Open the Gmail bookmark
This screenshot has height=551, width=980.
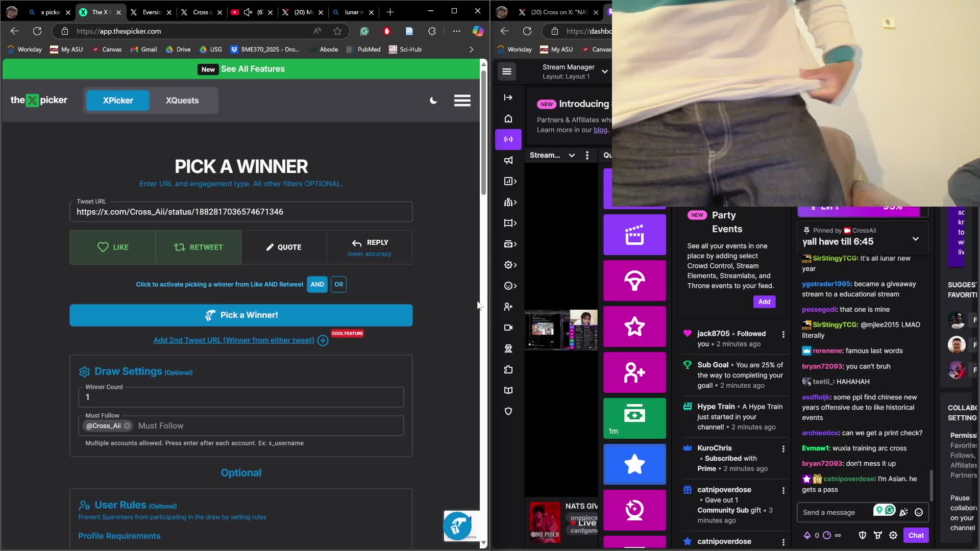coord(144,49)
